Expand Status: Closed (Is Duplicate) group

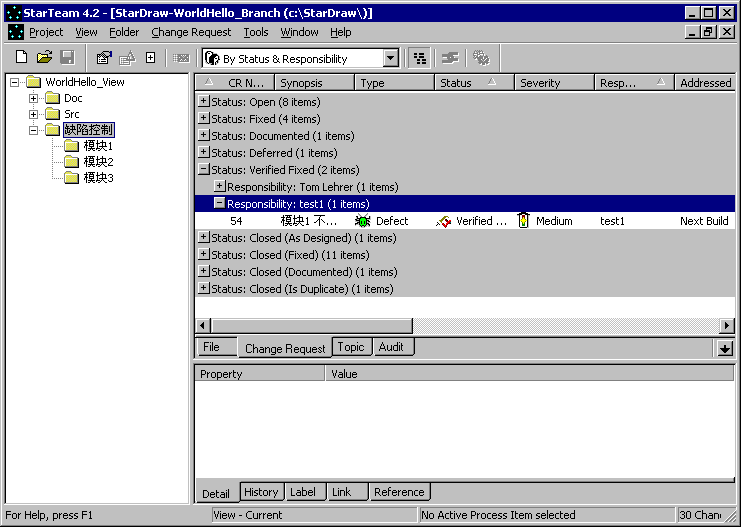[203, 288]
